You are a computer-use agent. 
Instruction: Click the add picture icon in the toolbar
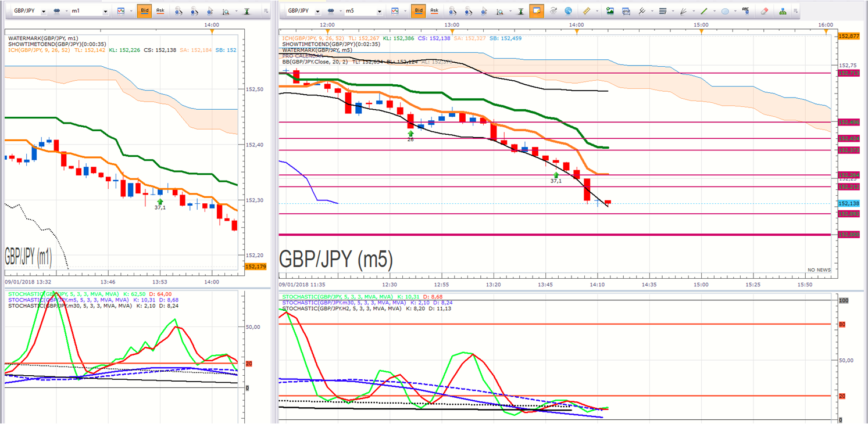tap(610, 11)
